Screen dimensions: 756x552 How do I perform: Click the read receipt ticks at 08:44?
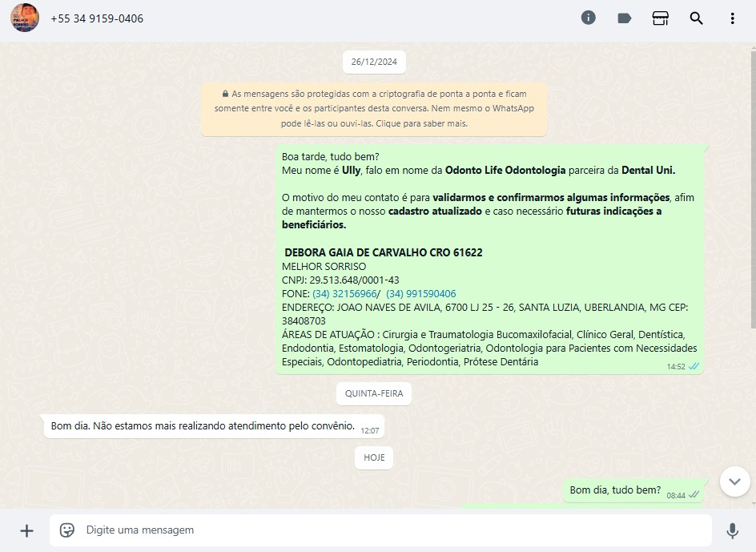694,495
